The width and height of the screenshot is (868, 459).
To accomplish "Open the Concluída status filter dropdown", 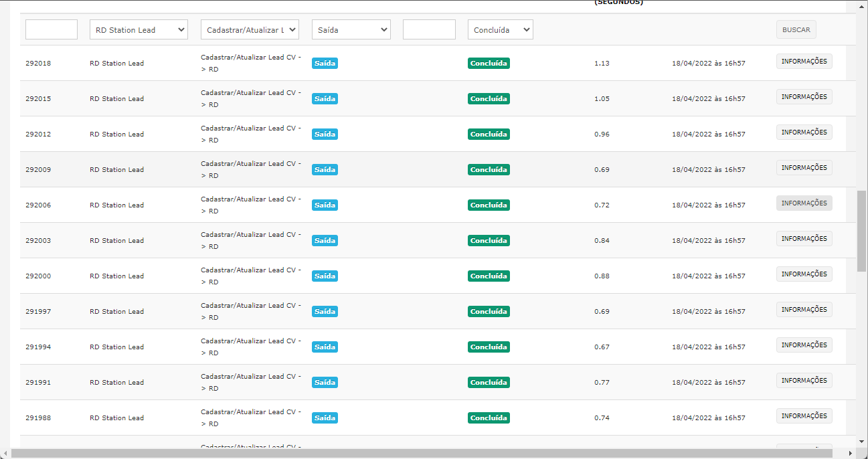I will pos(501,29).
